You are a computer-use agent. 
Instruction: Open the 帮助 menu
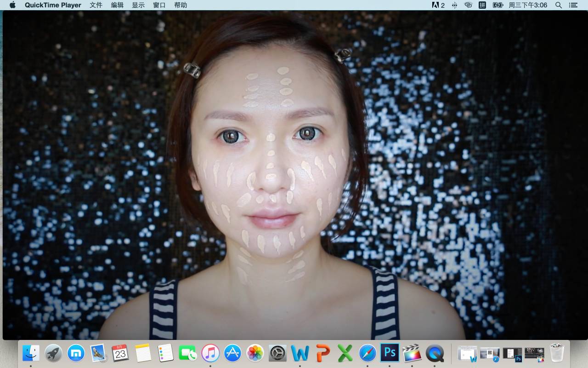pos(181,5)
